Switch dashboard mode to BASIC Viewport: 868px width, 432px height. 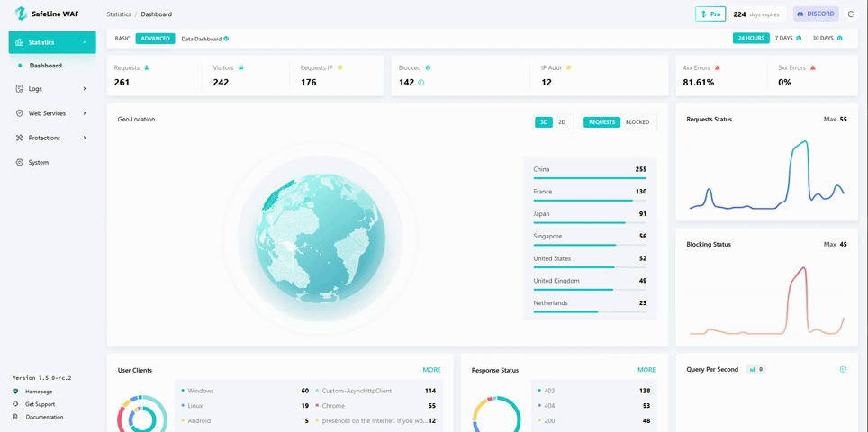tap(122, 39)
